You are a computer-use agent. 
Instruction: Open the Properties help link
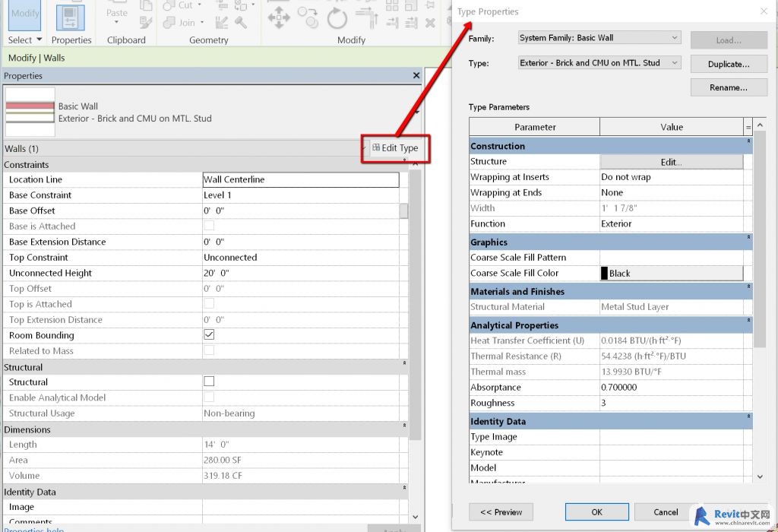click(x=33, y=529)
